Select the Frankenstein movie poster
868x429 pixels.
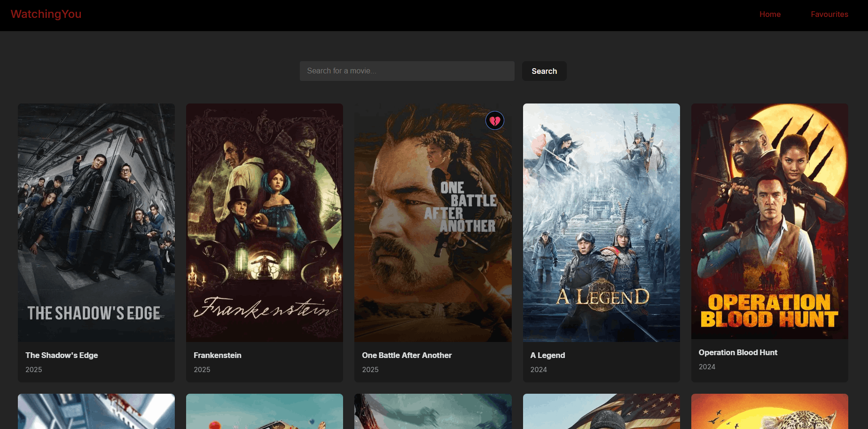265,222
